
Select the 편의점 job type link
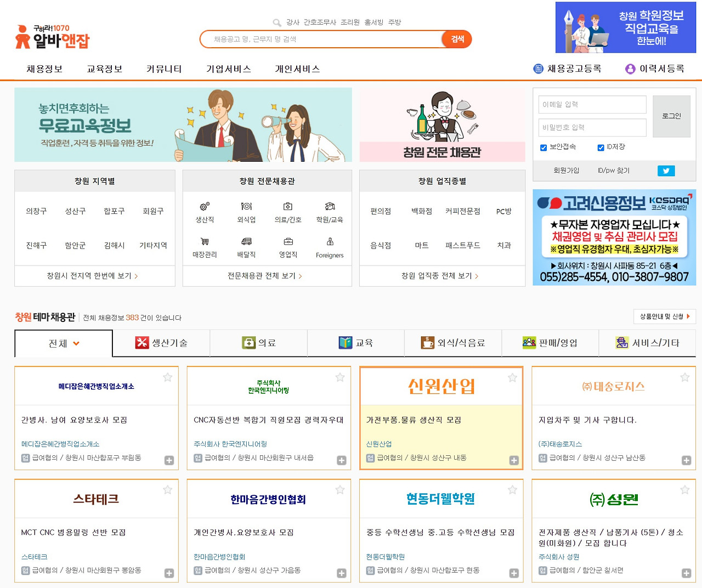click(381, 211)
